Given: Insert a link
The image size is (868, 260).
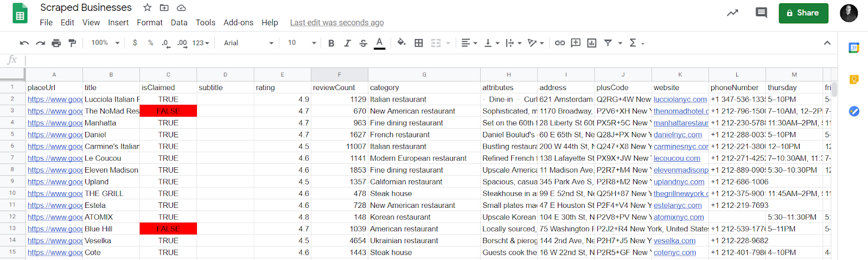Looking at the screenshot, I should coord(559,43).
